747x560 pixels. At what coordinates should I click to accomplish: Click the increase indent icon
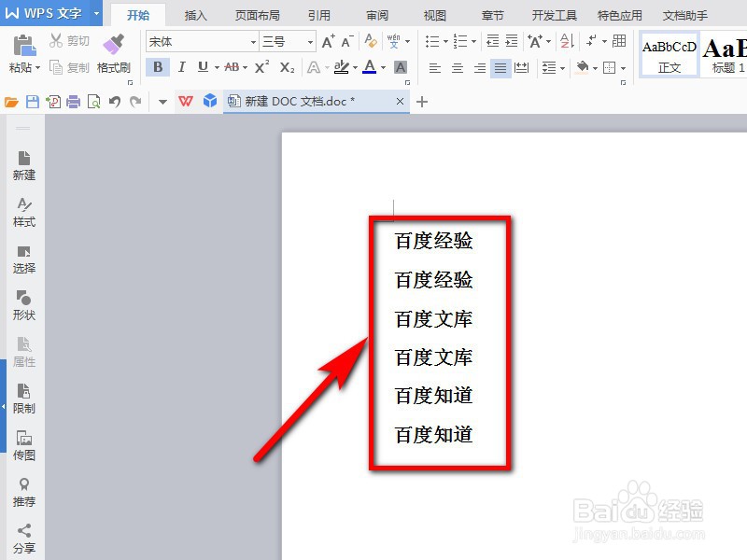[511, 41]
